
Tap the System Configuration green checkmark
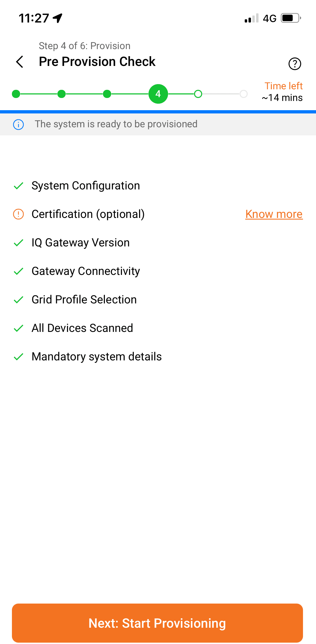click(18, 186)
